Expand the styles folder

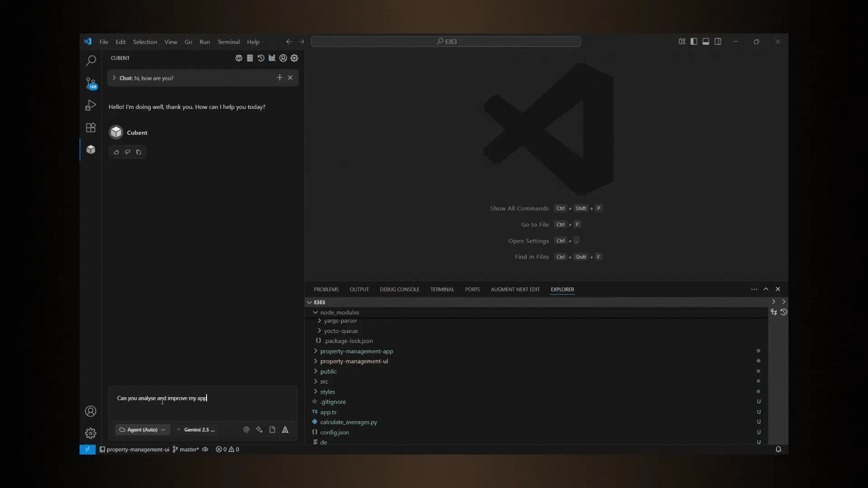click(x=315, y=392)
